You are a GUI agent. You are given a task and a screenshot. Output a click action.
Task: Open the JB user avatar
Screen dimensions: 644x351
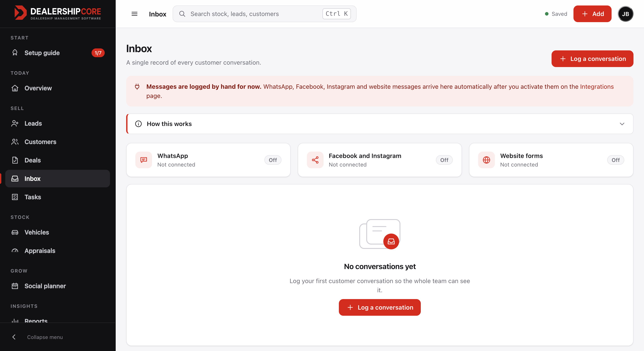pyautogui.click(x=626, y=14)
